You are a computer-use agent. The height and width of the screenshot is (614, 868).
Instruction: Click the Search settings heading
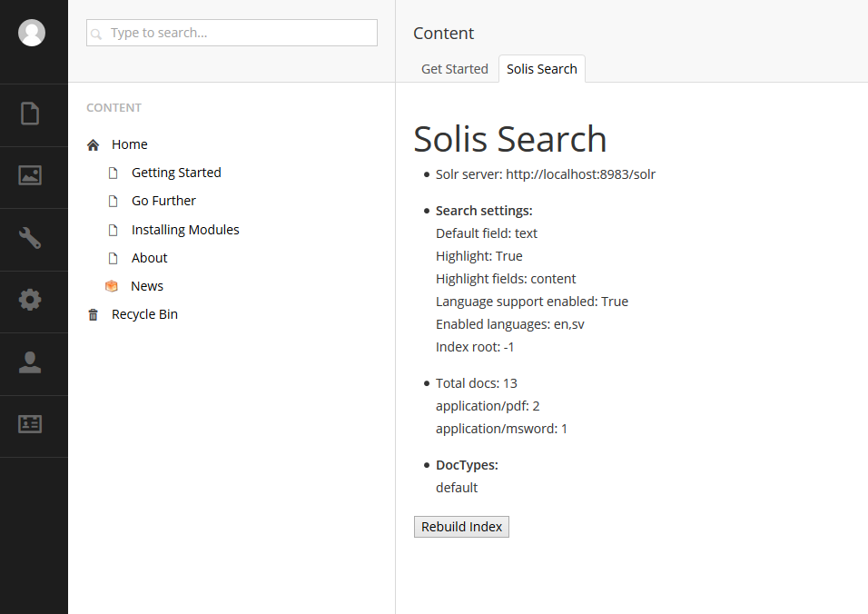click(x=484, y=211)
